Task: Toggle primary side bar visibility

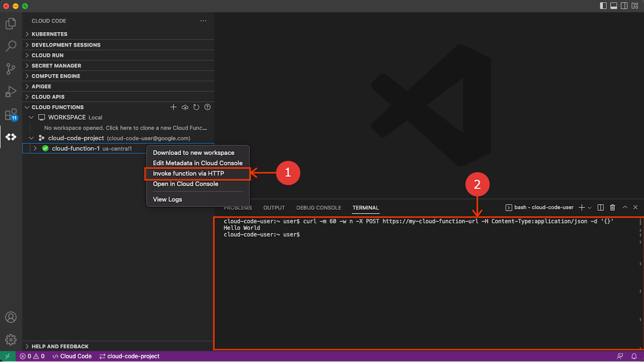Action: click(x=603, y=6)
